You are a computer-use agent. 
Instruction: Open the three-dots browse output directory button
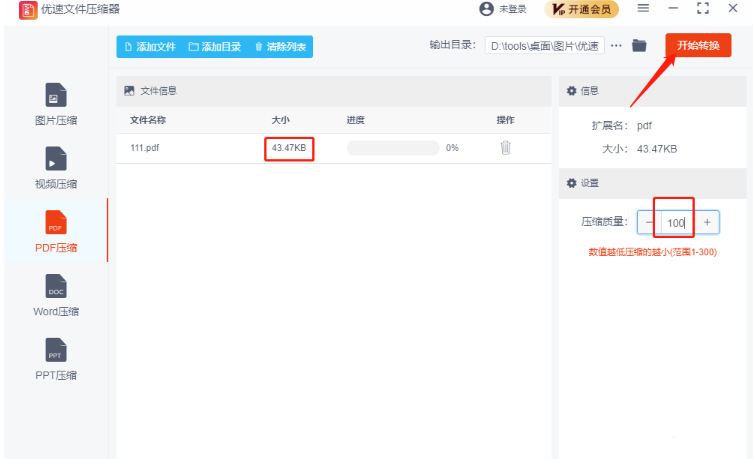pyautogui.click(x=616, y=46)
